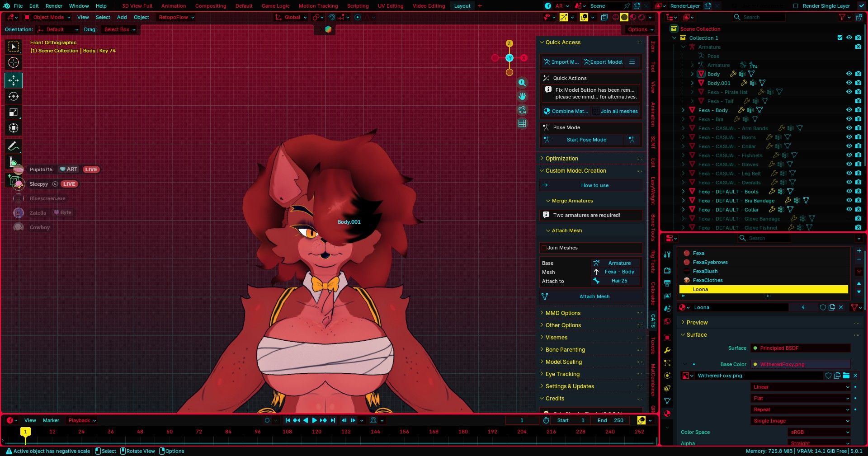
Task: Move material slot down with arrow
Action: [x=859, y=292]
